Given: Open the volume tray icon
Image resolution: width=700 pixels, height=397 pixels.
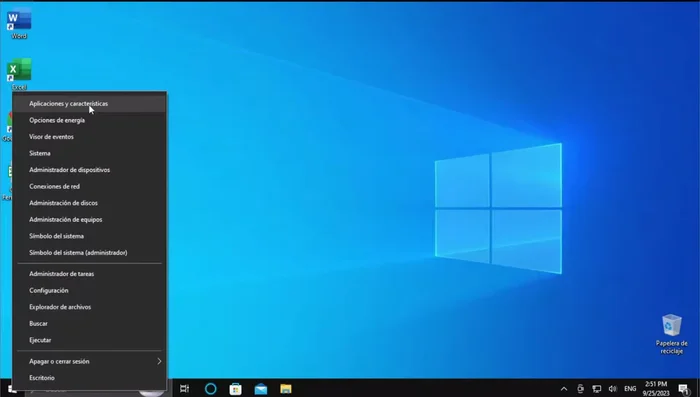Looking at the screenshot, I should (612, 389).
